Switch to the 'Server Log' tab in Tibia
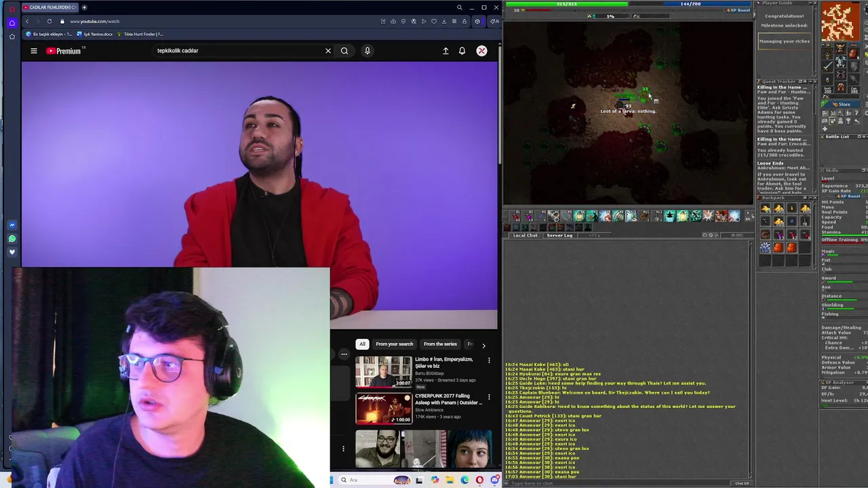Screen dimensions: 868x488 tap(559, 235)
